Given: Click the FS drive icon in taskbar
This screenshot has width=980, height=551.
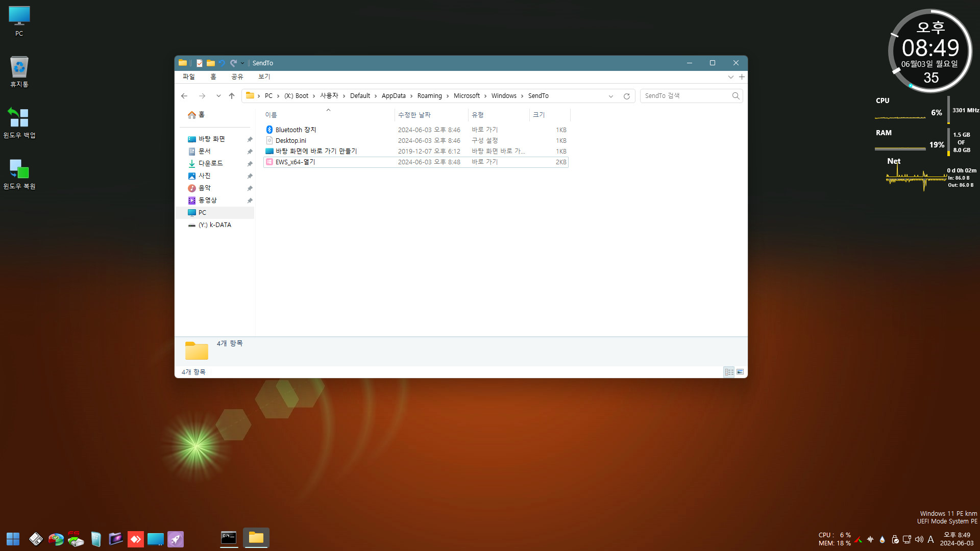Looking at the screenshot, I should click(x=76, y=539).
